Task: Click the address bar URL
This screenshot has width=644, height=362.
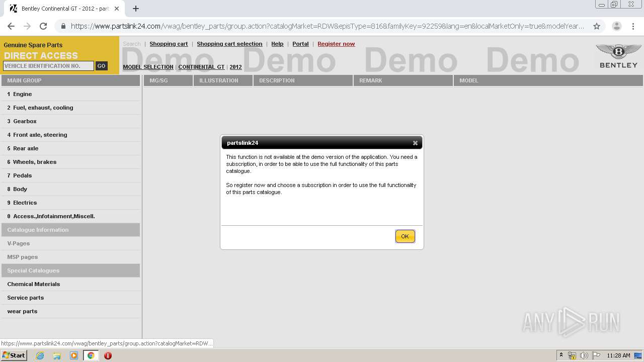Action: (327, 26)
